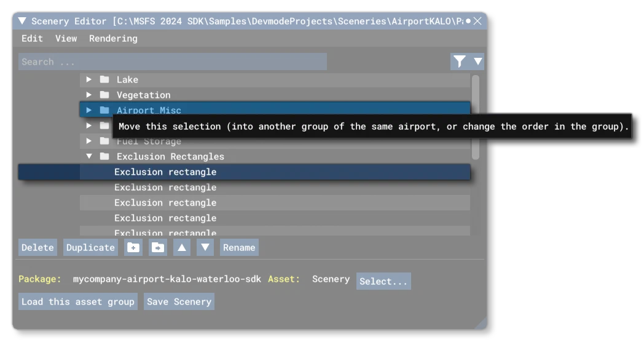Move selection up with up arrow
The height and width of the screenshot is (342, 644).
click(x=181, y=247)
